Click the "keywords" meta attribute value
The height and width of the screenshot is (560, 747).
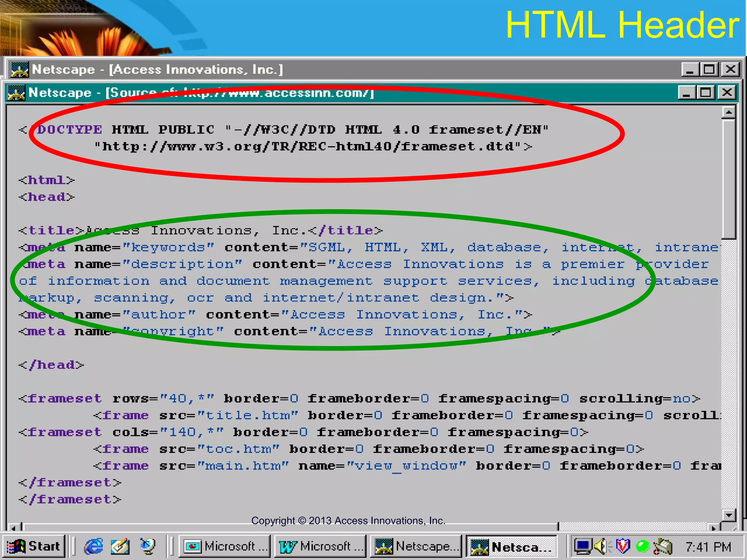pyautogui.click(x=168, y=247)
